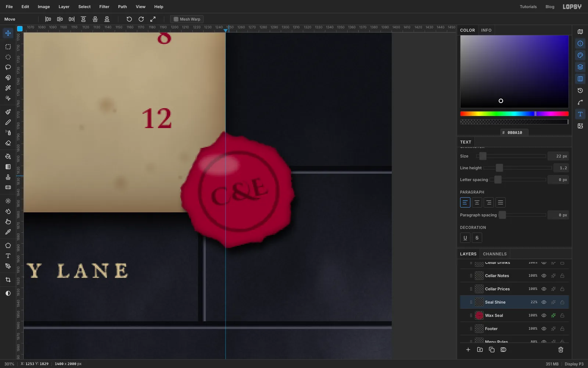Toggle visibility of Cellar Notes layer

tap(544, 276)
